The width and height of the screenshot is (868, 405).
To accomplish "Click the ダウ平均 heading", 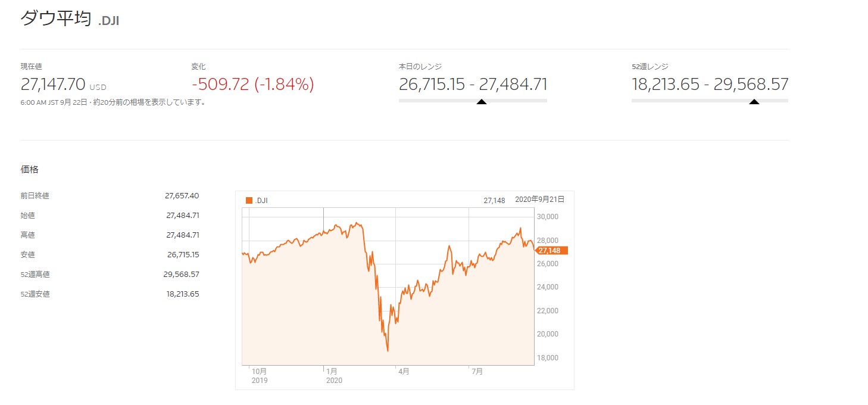I will [56, 18].
